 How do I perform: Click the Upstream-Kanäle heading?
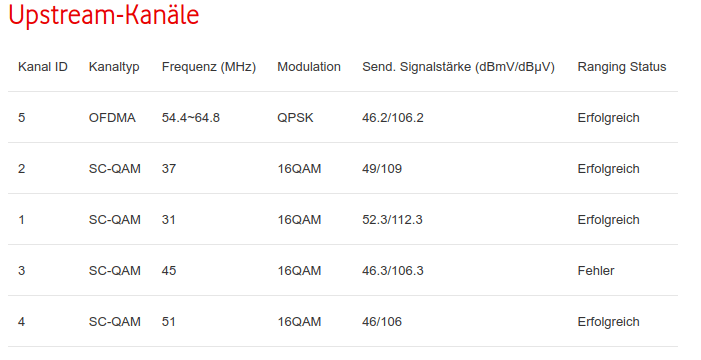tap(104, 15)
